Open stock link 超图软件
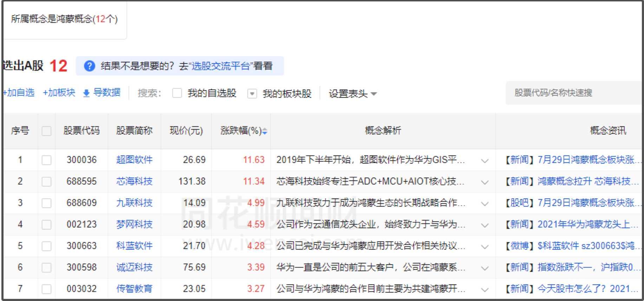The width and height of the screenshot is (644, 301). pyautogui.click(x=134, y=160)
